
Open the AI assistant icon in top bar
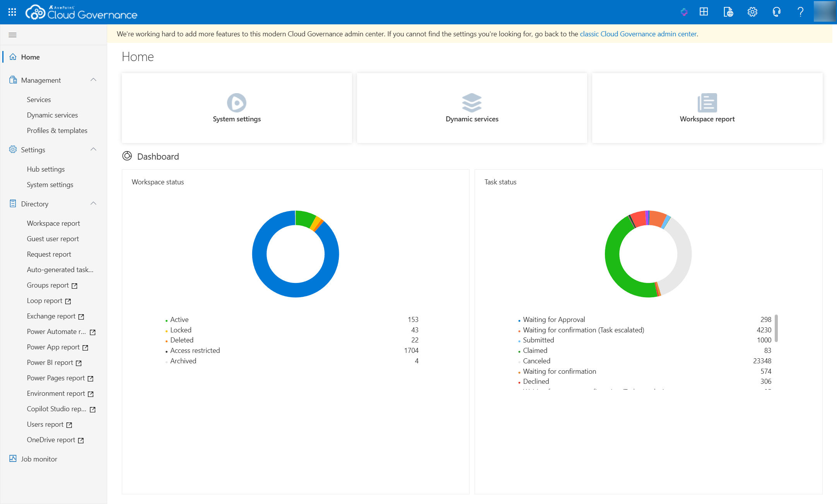tap(684, 12)
